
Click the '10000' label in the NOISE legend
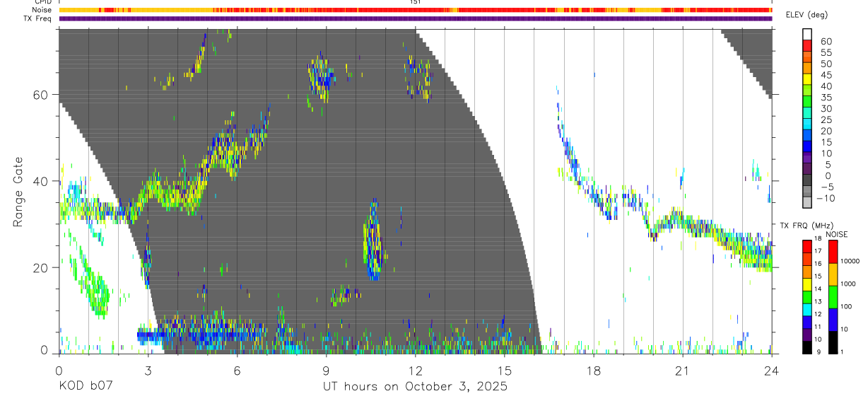tap(852, 261)
